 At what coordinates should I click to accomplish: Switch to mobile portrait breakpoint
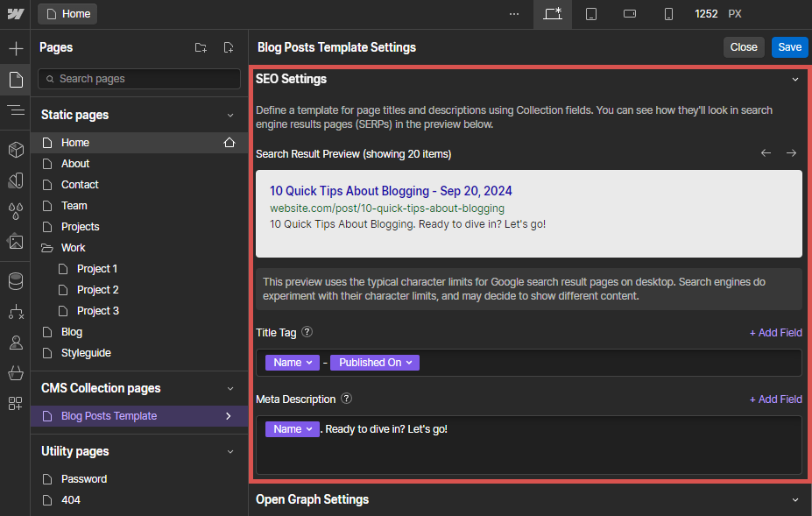pyautogui.click(x=668, y=14)
